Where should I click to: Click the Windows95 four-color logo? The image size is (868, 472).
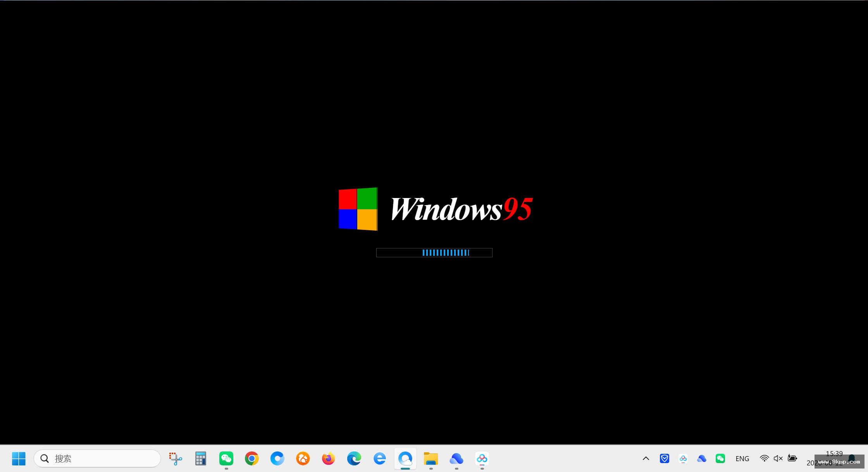(x=358, y=209)
